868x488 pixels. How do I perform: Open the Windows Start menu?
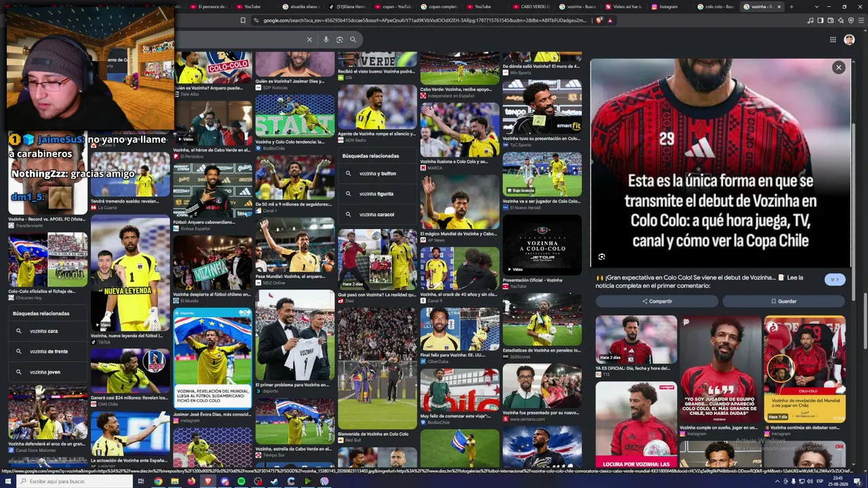pyautogui.click(x=7, y=481)
